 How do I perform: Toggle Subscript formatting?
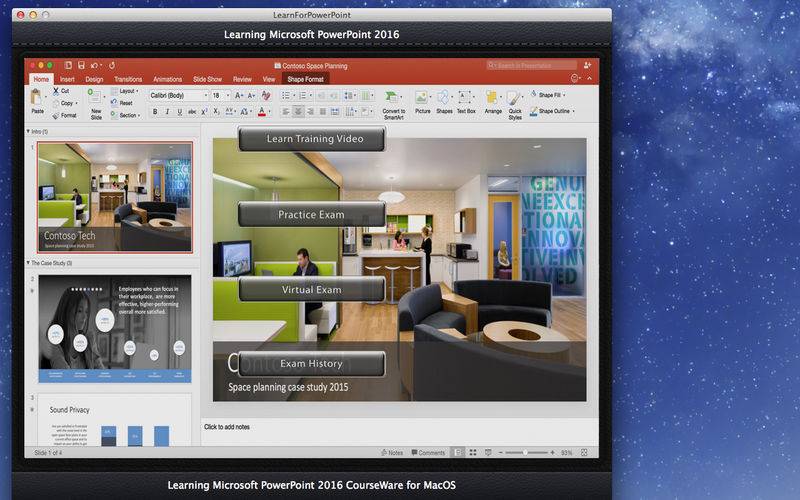click(x=216, y=112)
